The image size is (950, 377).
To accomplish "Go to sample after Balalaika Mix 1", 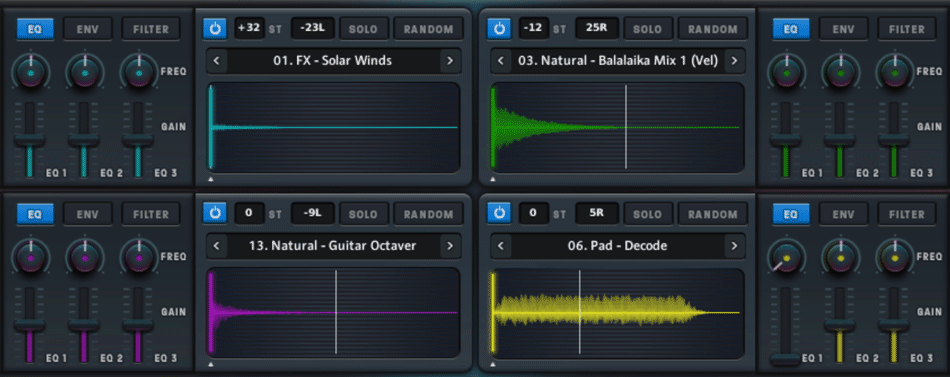I will click(734, 61).
